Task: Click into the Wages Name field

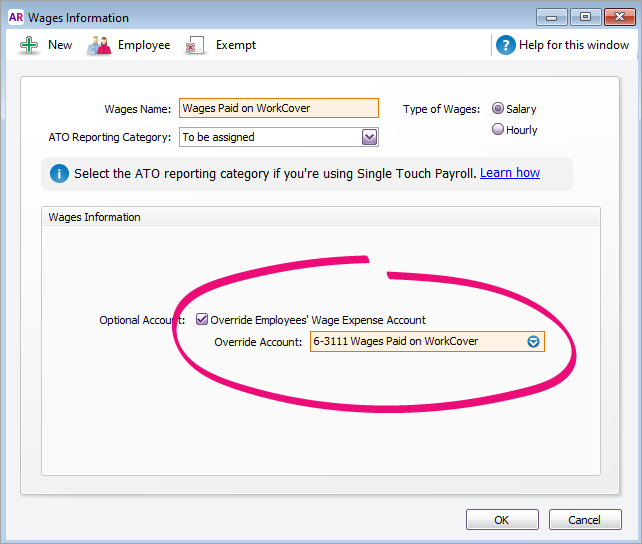Action: (x=278, y=109)
